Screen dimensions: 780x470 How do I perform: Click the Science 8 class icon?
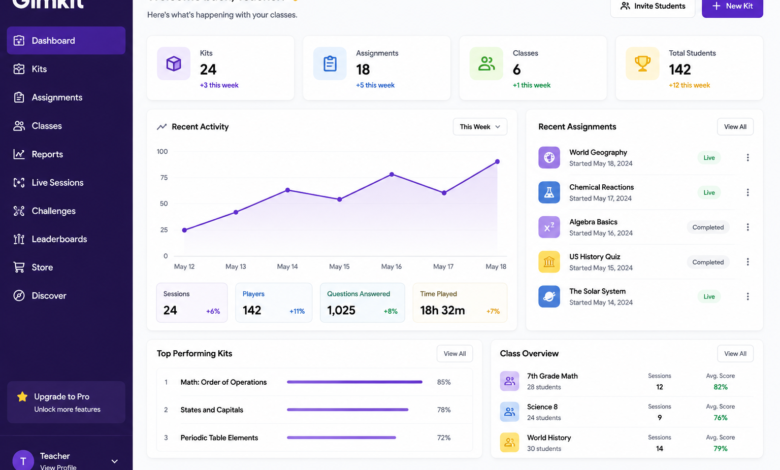click(509, 412)
